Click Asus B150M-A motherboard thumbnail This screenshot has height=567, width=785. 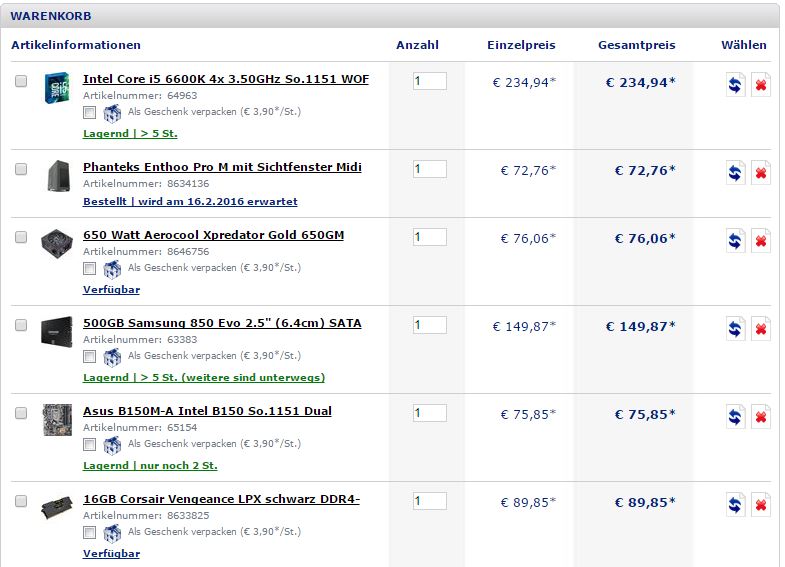click(x=58, y=420)
